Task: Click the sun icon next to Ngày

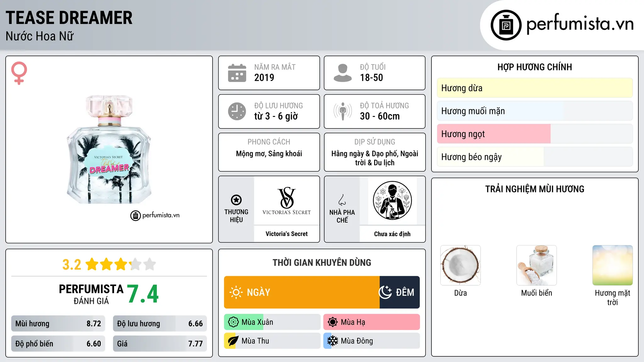Action: click(x=236, y=292)
